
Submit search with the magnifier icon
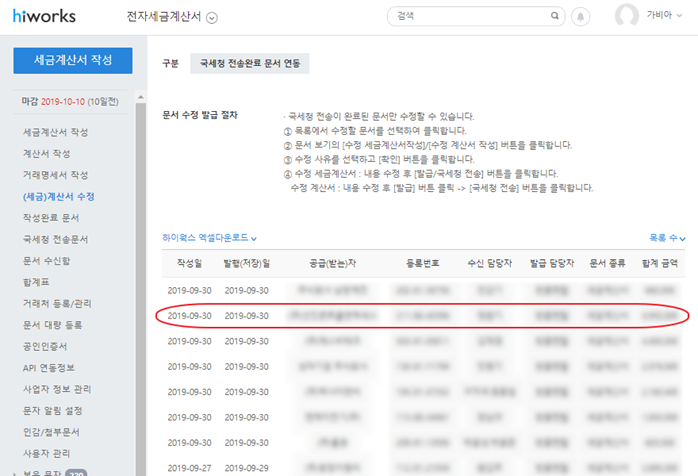555,16
